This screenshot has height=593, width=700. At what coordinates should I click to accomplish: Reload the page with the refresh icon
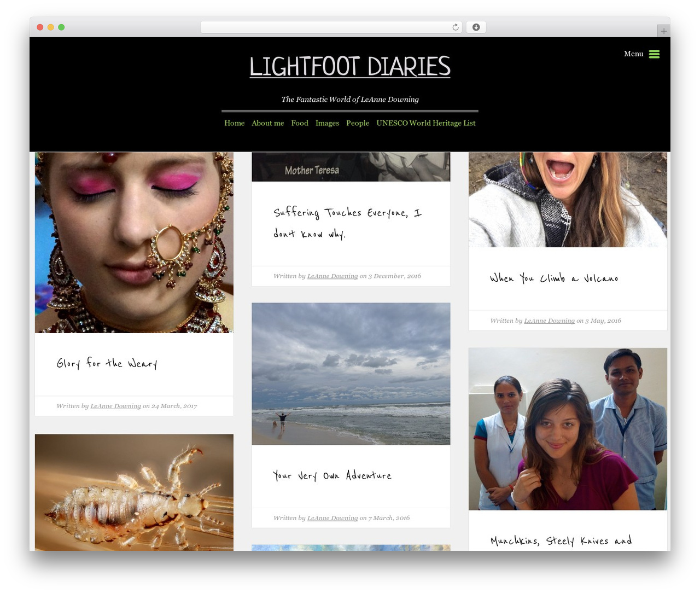[456, 27]
